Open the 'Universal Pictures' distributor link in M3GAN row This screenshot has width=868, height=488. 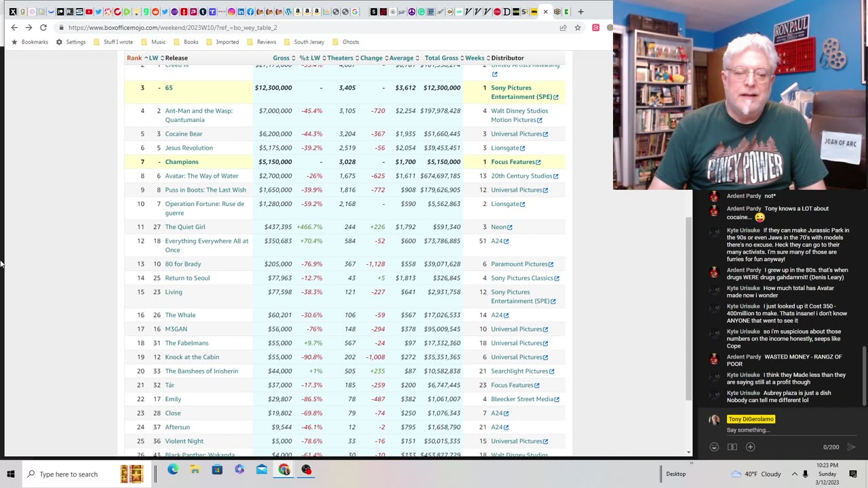point(517,329)
